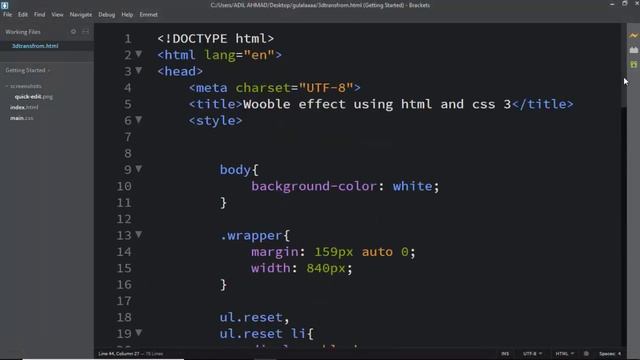
Task: Click the Live Preview lightning bolt icon
Action: pos(633,36)
